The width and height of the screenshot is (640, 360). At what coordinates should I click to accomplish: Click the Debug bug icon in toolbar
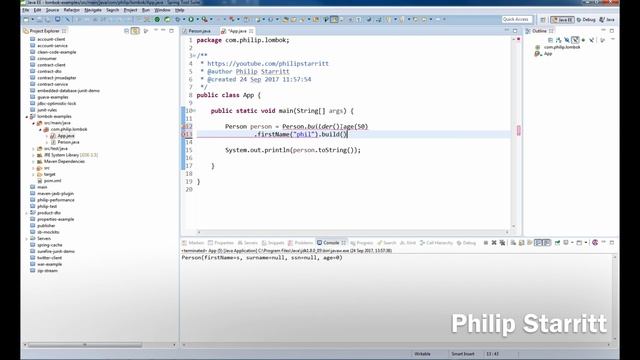(x=178, y=19)
